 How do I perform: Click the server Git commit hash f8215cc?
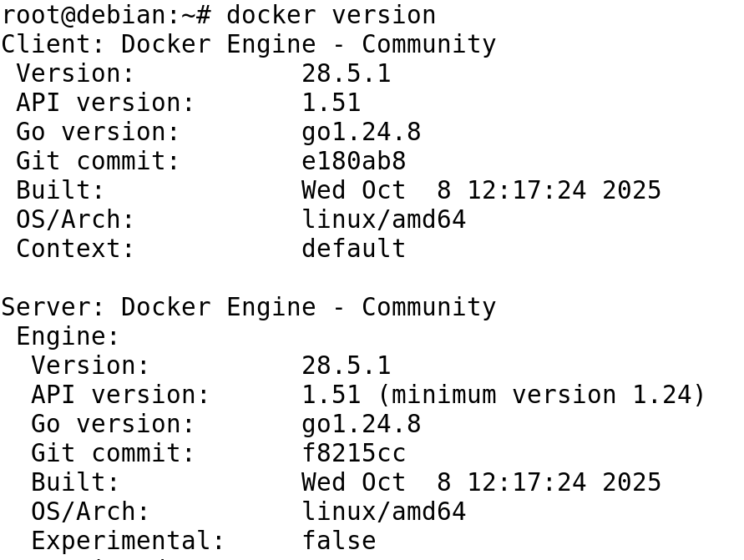tap(353, 453)
